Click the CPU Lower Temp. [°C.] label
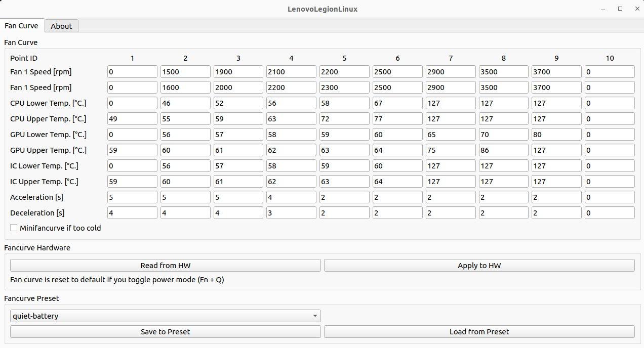This screenshot has width=644, height=348. [48, 103]
